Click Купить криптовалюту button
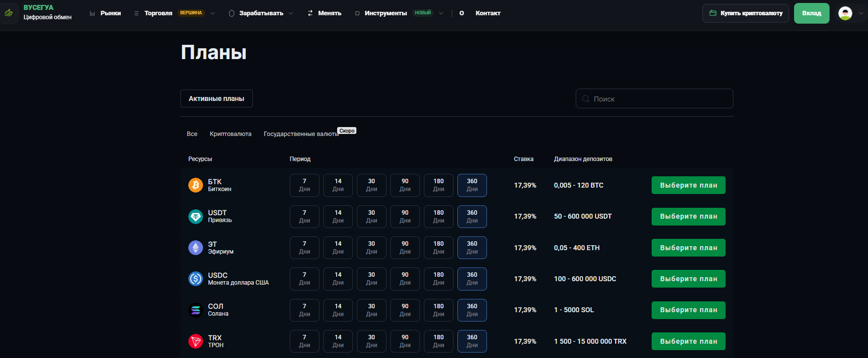 pos(746,13)
